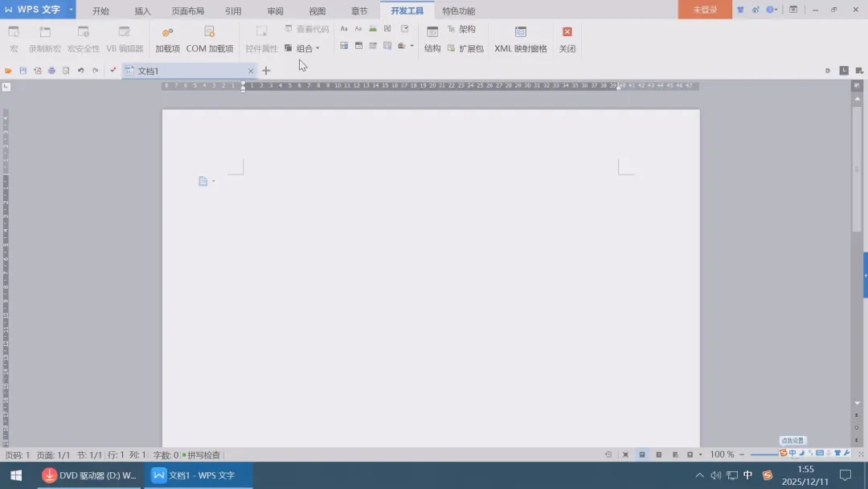Screen dimensions: 868x489
Task: Add a new document tab with plus
Action: [266, 70]
